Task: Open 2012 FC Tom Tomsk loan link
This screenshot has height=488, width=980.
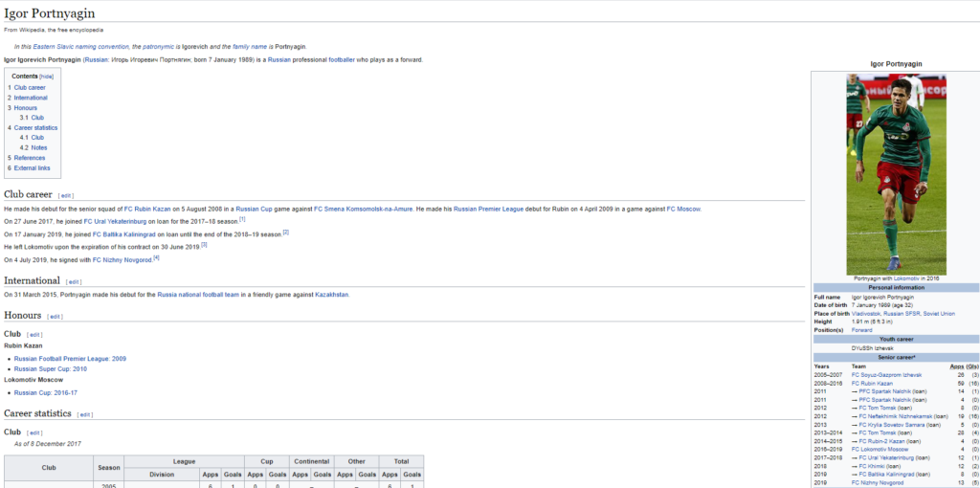Action: pos(877,408)
